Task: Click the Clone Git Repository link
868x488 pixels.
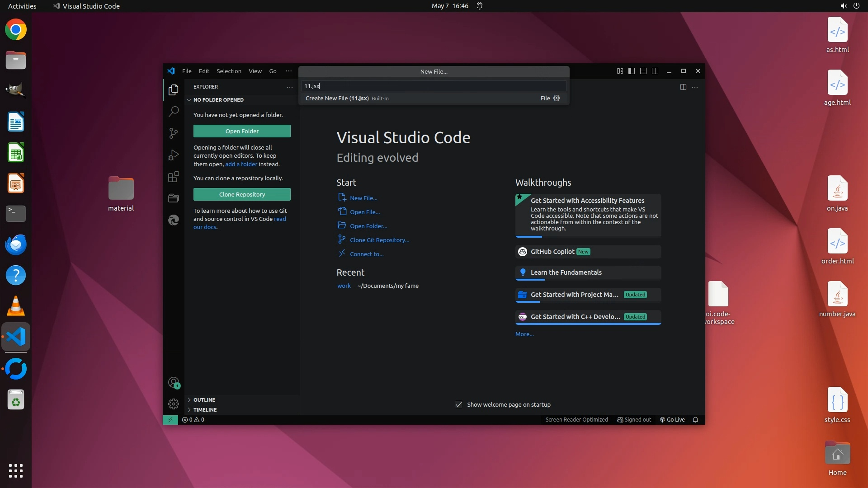Action: [x=379, y=240]
